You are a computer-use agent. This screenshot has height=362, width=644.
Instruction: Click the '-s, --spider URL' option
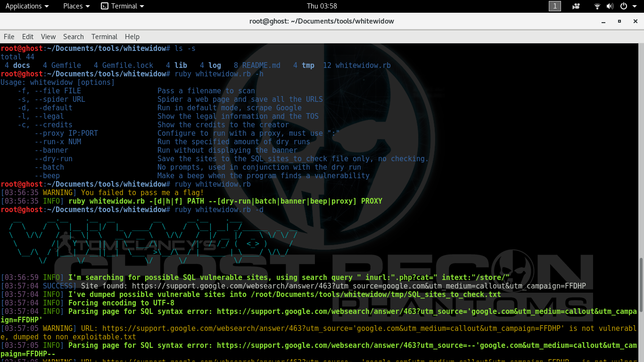click(51, 99)
